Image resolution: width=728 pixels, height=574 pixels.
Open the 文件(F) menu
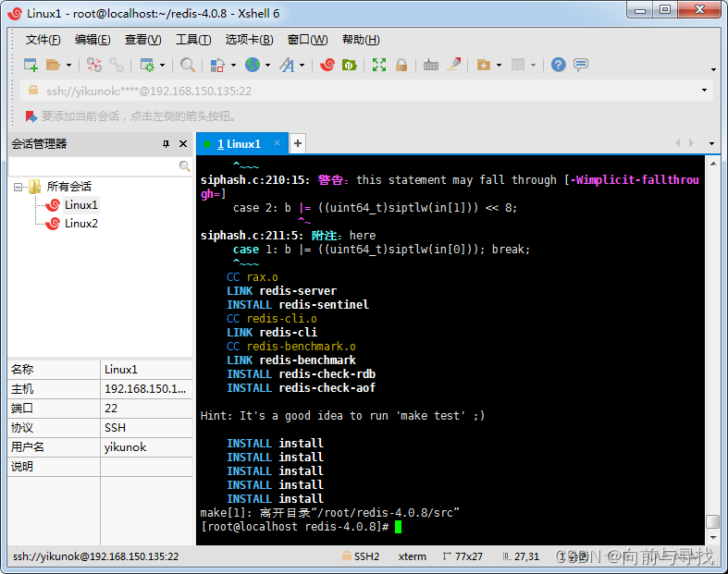point(43,40)
